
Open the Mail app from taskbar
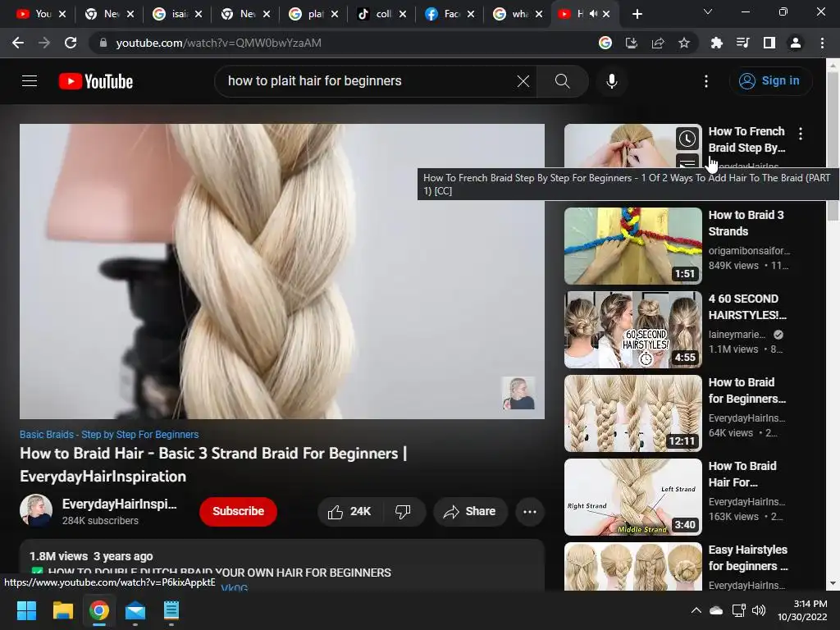point(135,610)
